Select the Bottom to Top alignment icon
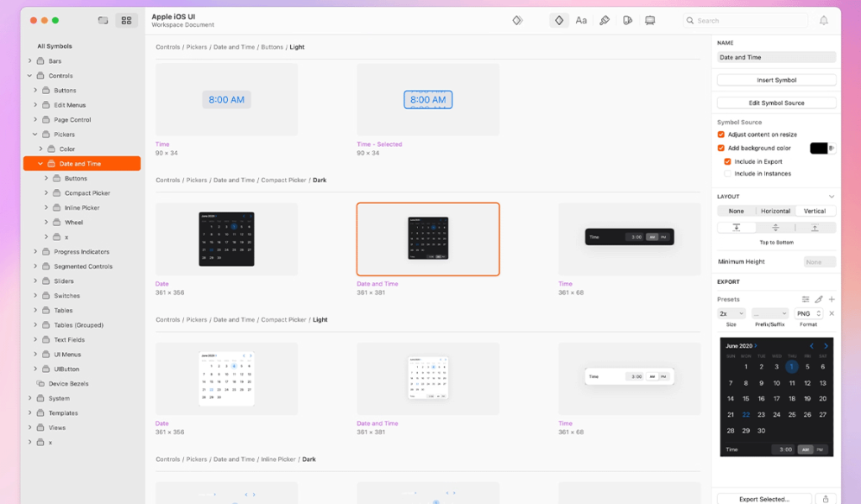This screenshot has width=861, height=504. point(815,228)
